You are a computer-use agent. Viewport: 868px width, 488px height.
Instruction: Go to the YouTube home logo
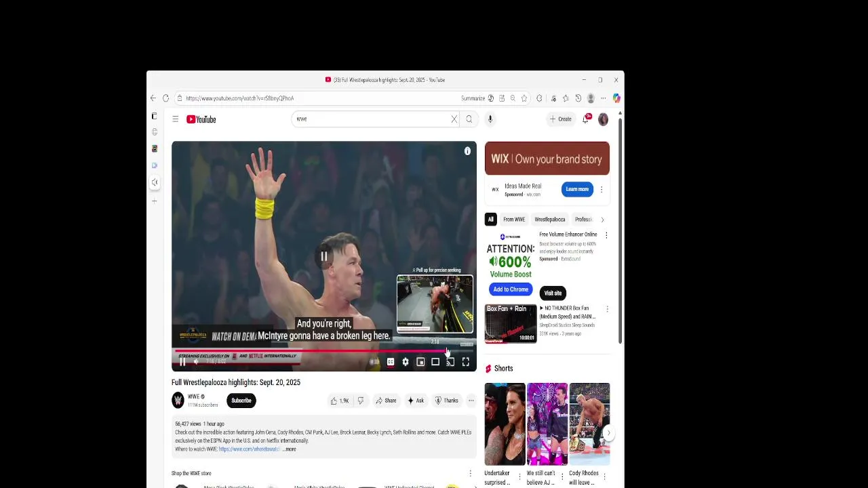201,119
